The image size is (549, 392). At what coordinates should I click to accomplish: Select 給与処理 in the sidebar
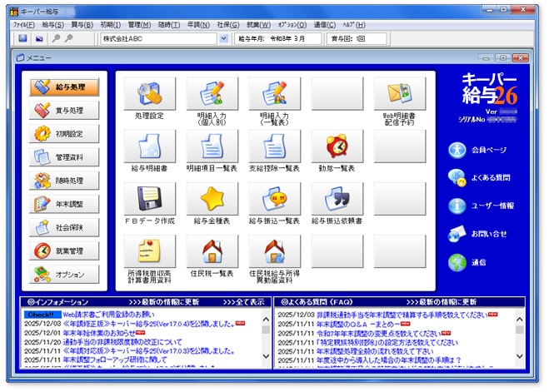64,87
